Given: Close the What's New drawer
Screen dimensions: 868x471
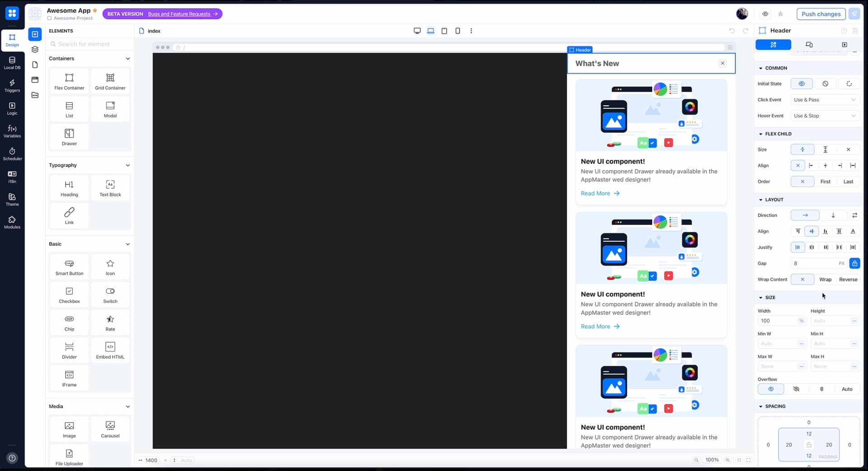Looking at the screenshot, I should [x=722, y=63].
